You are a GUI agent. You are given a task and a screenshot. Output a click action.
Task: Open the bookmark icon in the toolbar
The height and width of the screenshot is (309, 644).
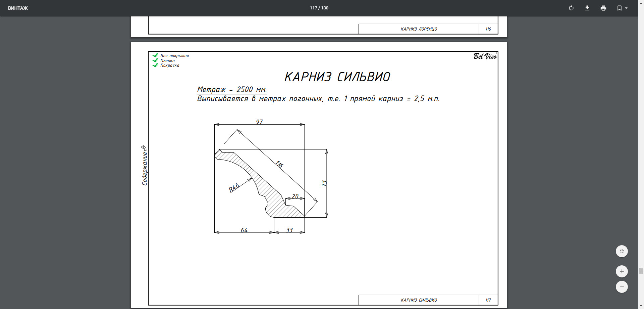pos(620,8)
